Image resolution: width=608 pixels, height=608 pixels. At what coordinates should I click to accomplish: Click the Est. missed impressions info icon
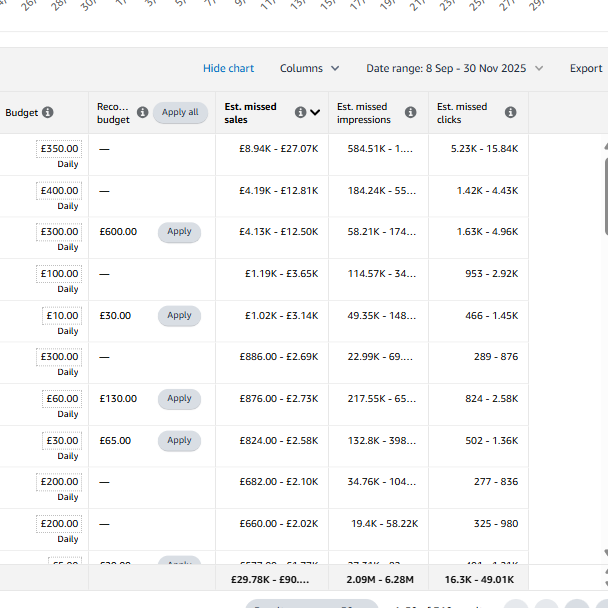pyautogui.click(x=410, y=113)
